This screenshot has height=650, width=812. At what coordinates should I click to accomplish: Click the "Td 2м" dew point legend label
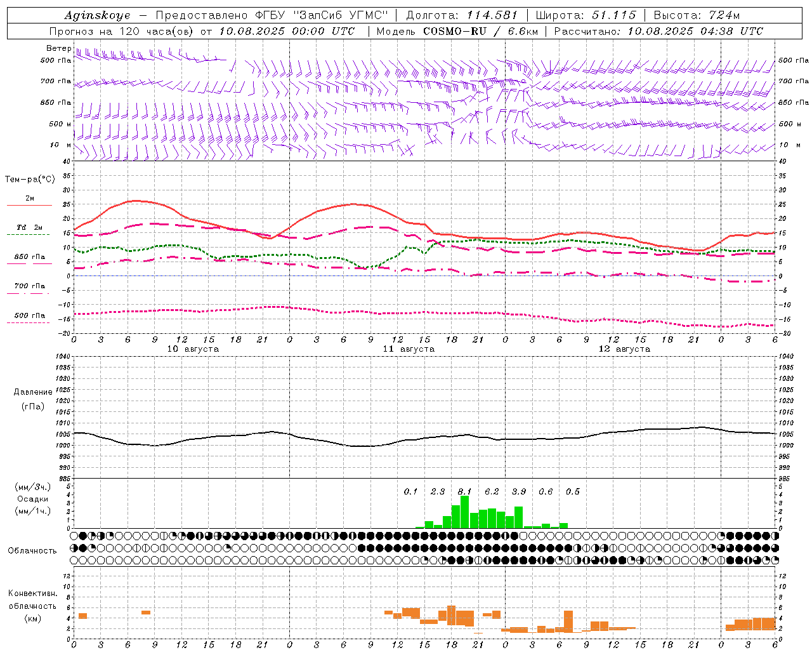coord(29,227)
